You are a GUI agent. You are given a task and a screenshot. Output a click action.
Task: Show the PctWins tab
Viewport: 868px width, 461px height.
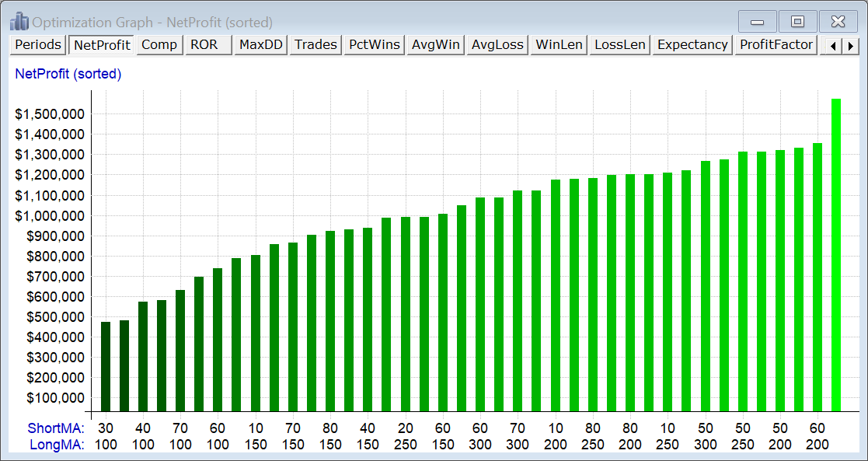click(x=374, y=45)
